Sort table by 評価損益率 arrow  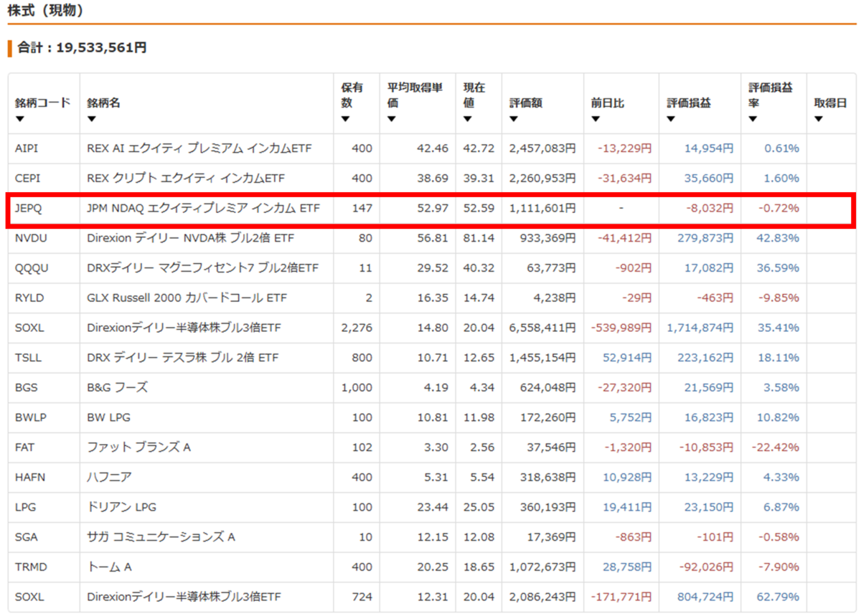tap(753, 119)
